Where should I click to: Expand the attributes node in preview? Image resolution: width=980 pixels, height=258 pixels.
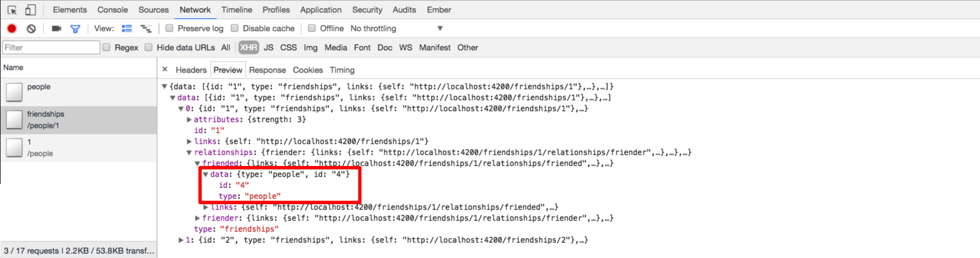(189, 119)
